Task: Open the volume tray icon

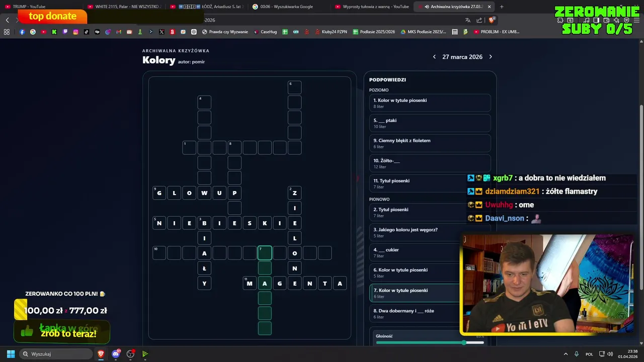Action: tap(610, 354)
